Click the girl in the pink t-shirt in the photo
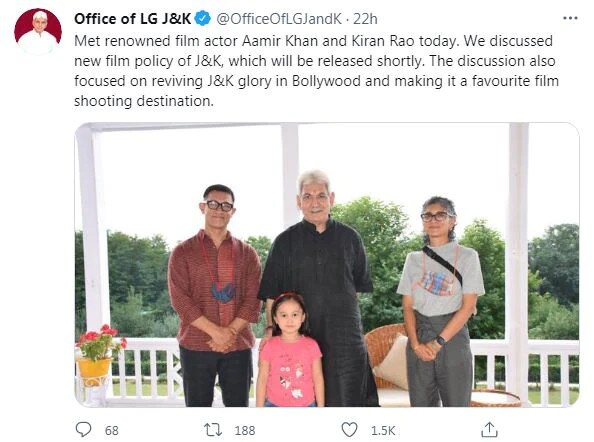The width and height of the screenshot is (594, 442). pyautogui.click(x=290, y=350)
